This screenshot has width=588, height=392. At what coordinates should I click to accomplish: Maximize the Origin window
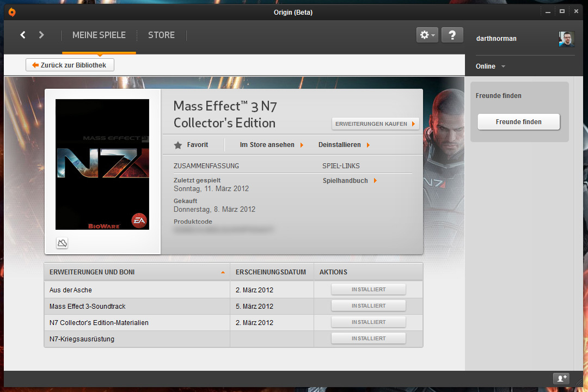562,11
